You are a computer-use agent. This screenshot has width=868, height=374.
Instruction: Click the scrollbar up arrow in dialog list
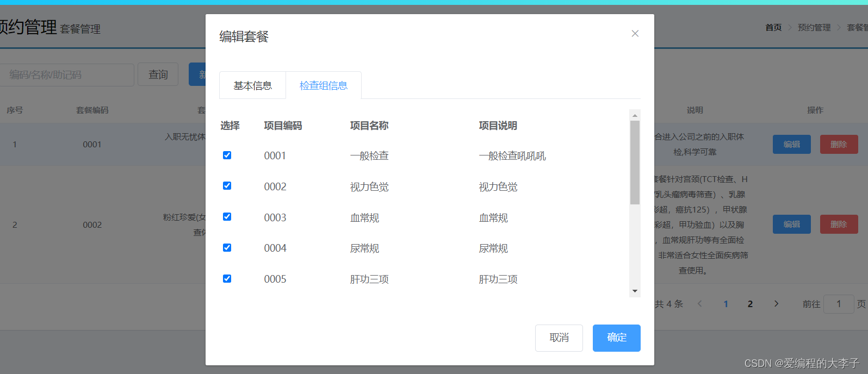coord(635,115)
